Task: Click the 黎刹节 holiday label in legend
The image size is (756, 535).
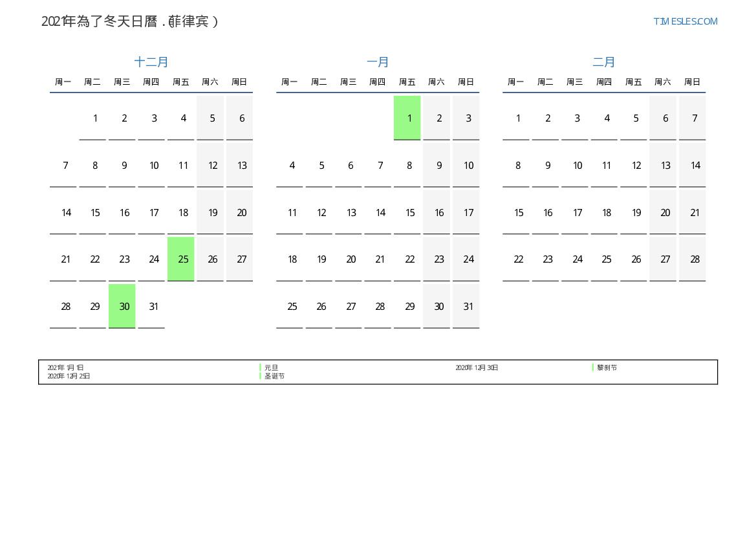Action: click(607, 367)
